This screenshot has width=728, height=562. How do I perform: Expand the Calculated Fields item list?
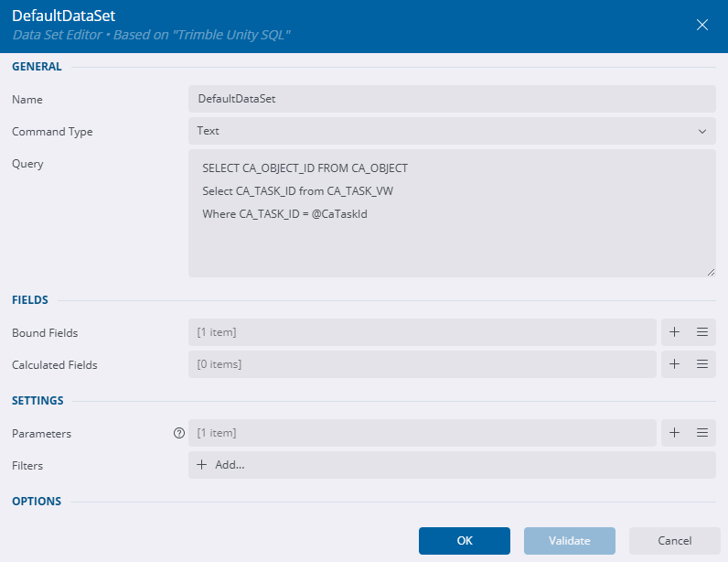[422, 364]
